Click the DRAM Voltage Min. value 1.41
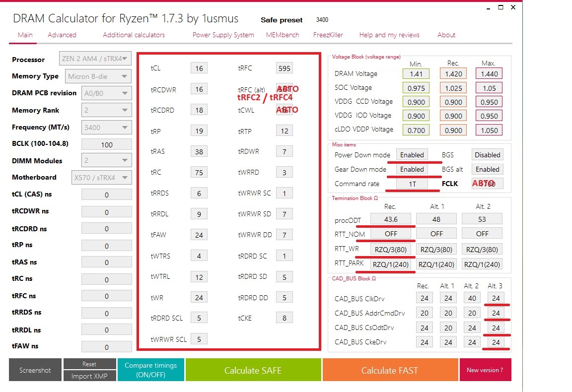The width and height of the screenshot is (572, 392). click(416, 73)
